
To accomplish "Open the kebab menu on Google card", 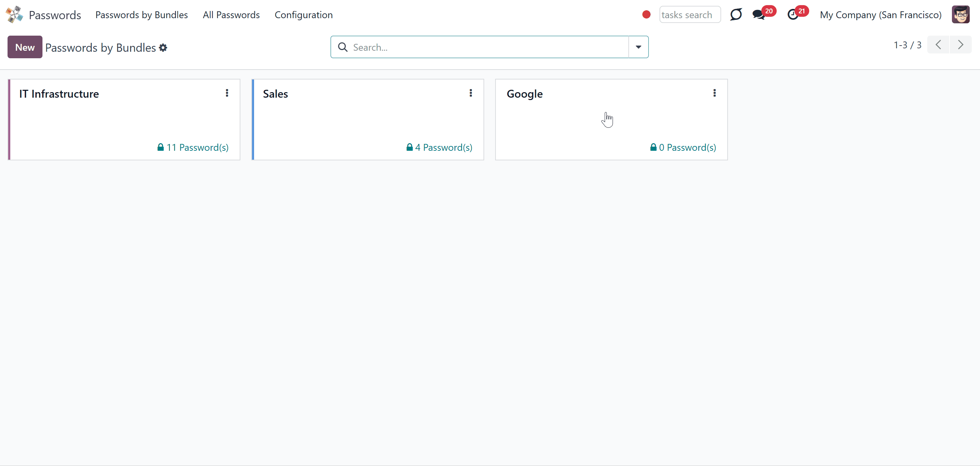I will click(715, 93).
